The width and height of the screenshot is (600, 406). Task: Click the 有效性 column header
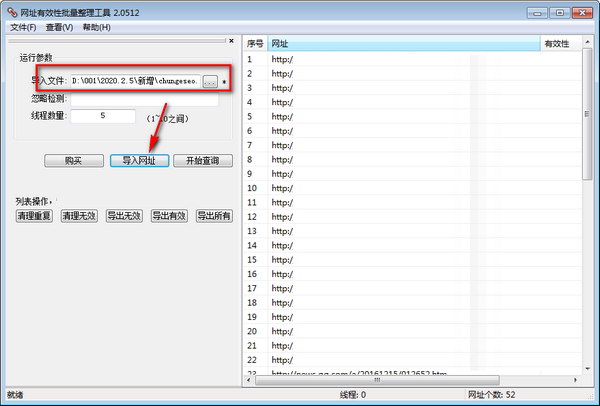(x=556, y=44)
